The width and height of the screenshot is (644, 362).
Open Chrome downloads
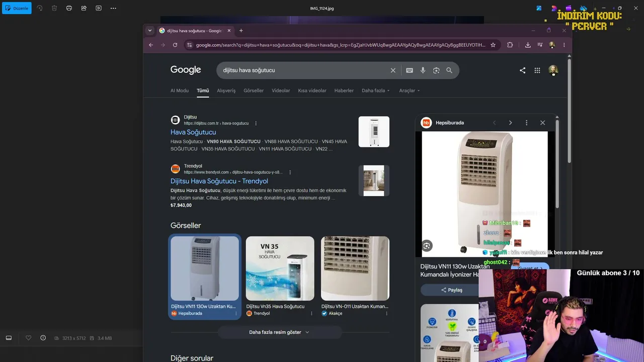pos(528,45)
